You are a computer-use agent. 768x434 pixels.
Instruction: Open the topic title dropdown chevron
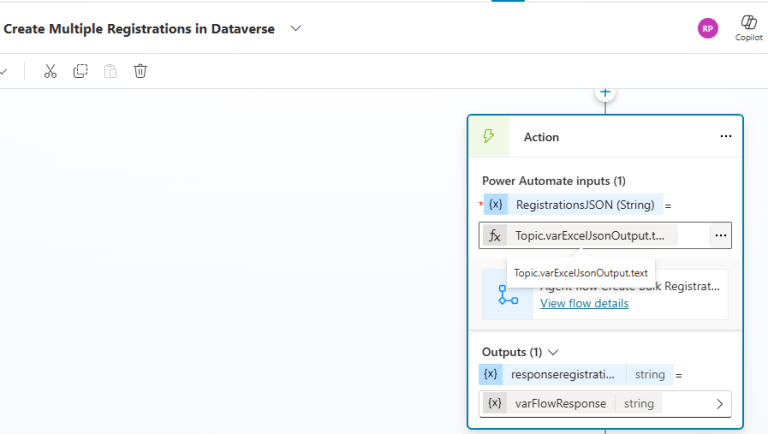pyautogui.click(x=295, y=28)
